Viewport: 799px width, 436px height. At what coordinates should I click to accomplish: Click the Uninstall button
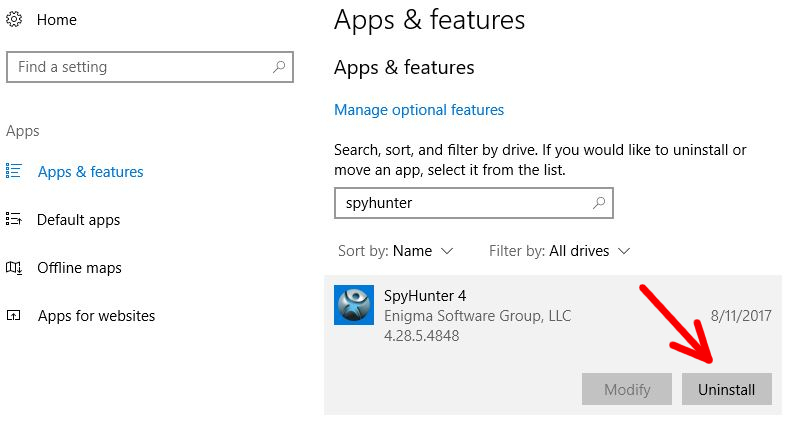[727, 390]
